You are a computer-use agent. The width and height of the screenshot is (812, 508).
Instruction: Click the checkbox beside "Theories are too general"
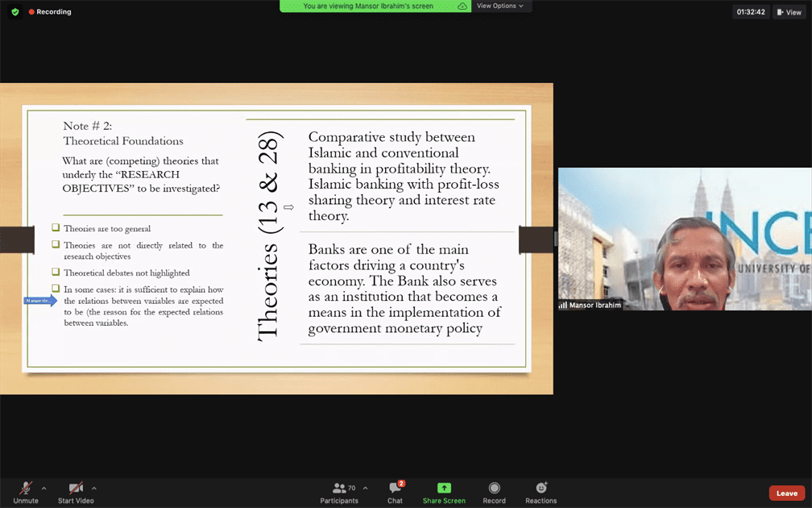(56, 228)
